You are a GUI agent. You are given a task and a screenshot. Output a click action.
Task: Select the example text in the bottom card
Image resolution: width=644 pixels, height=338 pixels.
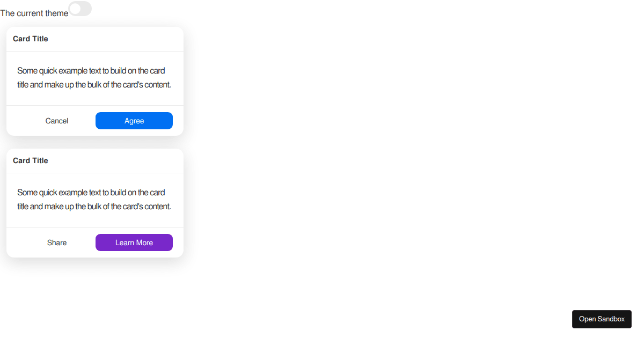pyautogui.click(x=94, y=199)
